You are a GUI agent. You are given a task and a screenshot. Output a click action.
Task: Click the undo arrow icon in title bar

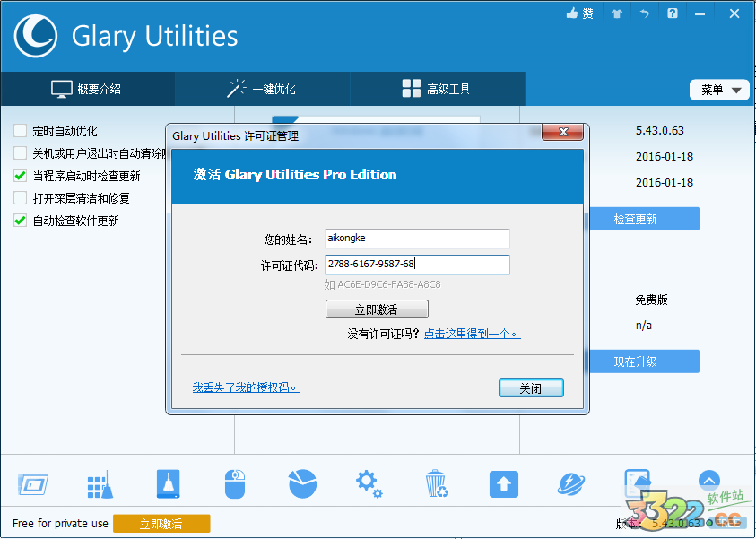point(644,13)
